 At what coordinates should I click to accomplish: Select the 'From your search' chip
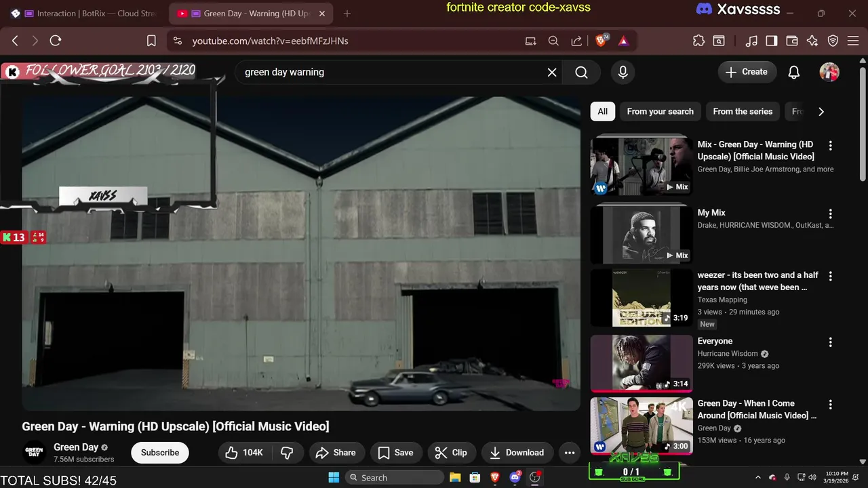tap(660, 111)
